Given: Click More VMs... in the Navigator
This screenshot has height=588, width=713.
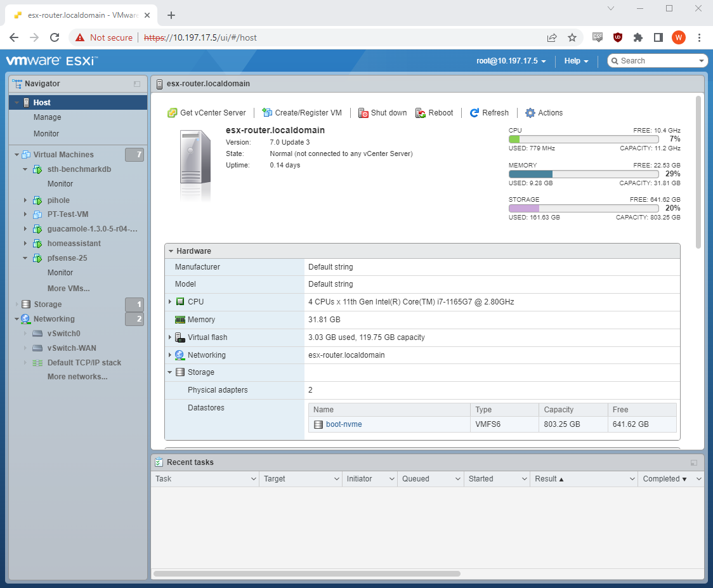Looking at the screenshot, I should [x=69, y=289].
